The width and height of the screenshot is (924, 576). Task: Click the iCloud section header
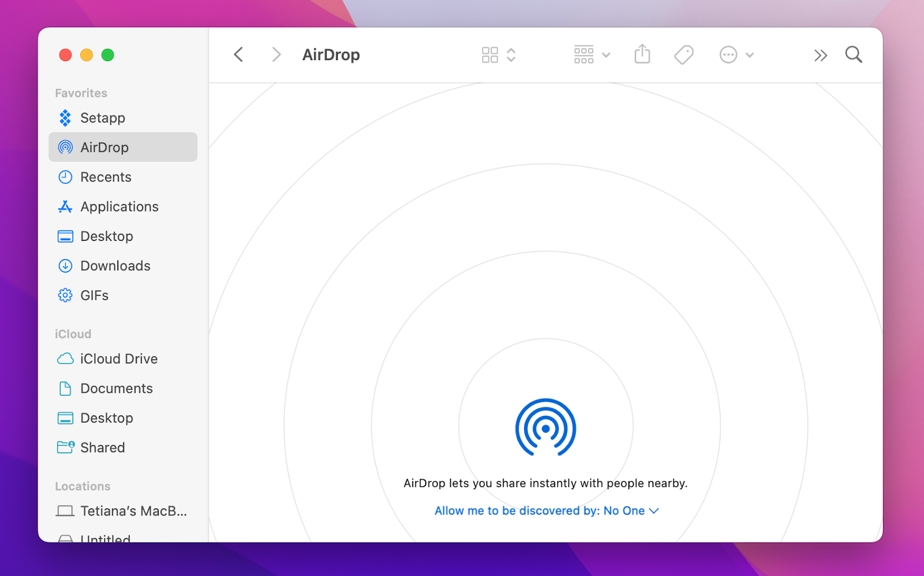(73, 334)
